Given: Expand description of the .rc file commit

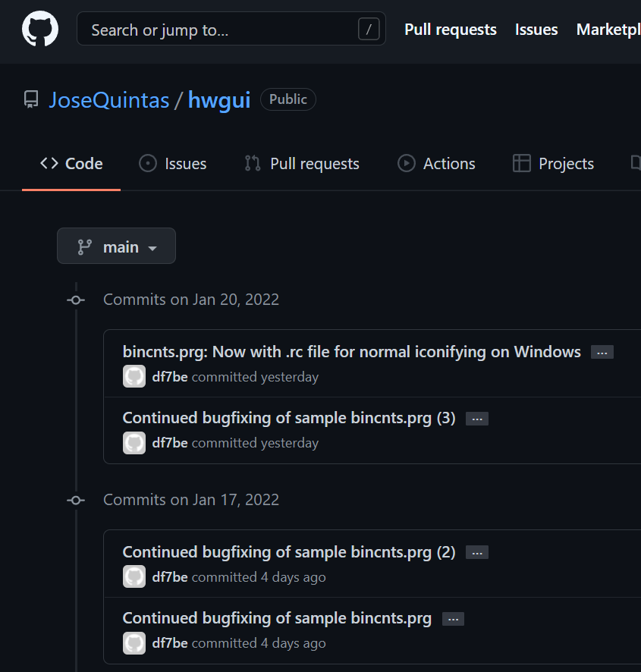Looking at the screenshot, I should point(602,353).
